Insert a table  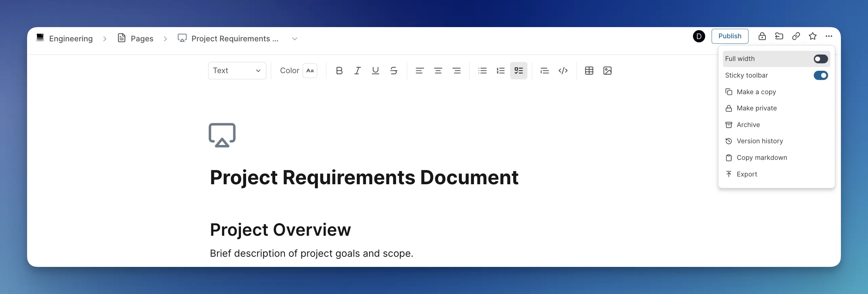click(589, 70)
